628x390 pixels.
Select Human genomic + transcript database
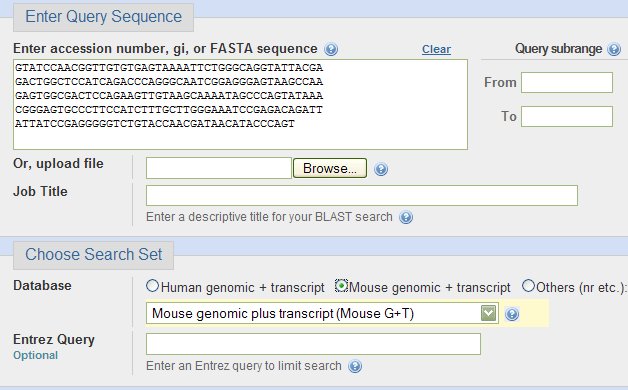coord(153,286)
